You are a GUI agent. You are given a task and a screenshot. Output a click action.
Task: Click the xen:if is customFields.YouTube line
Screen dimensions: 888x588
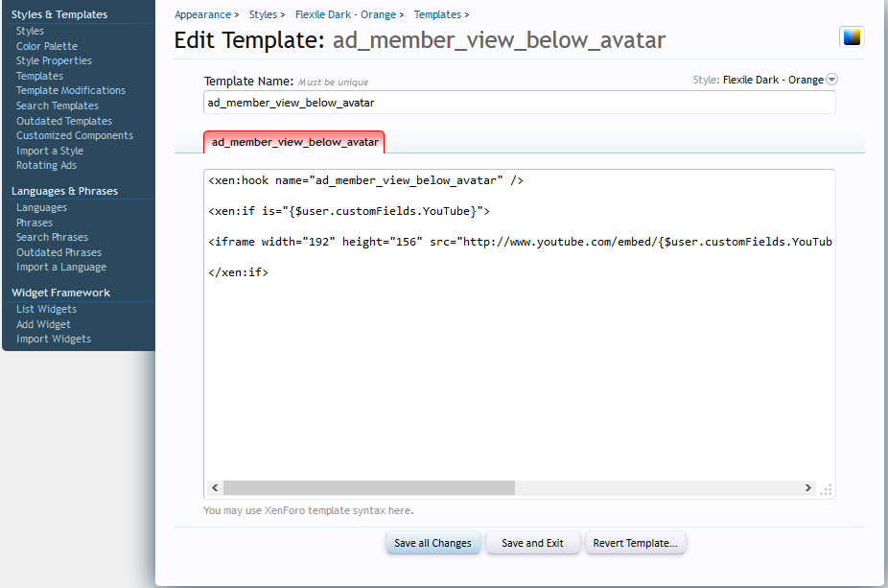click(x=349, y=211)
